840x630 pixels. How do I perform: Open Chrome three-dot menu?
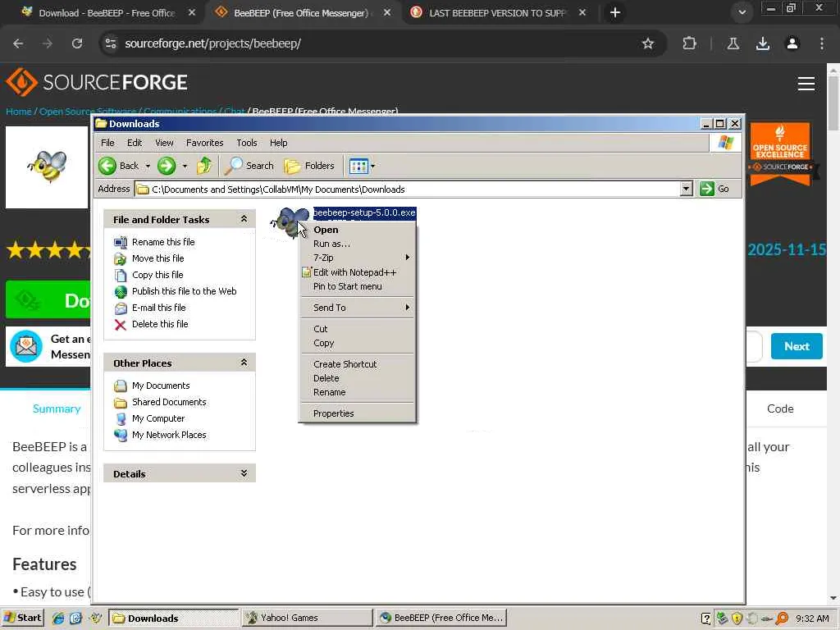click(x=822, y=43)
